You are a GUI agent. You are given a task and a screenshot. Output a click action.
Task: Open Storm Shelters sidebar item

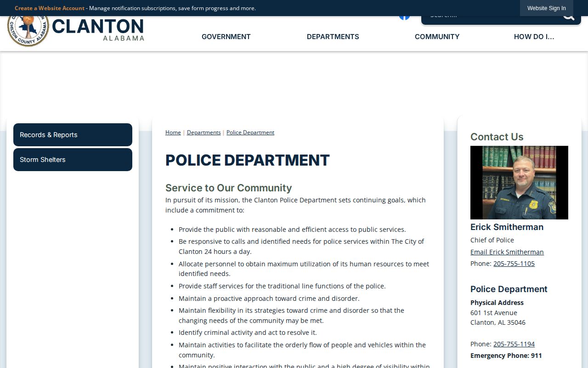pyautogui.click(x=73, y=160)
